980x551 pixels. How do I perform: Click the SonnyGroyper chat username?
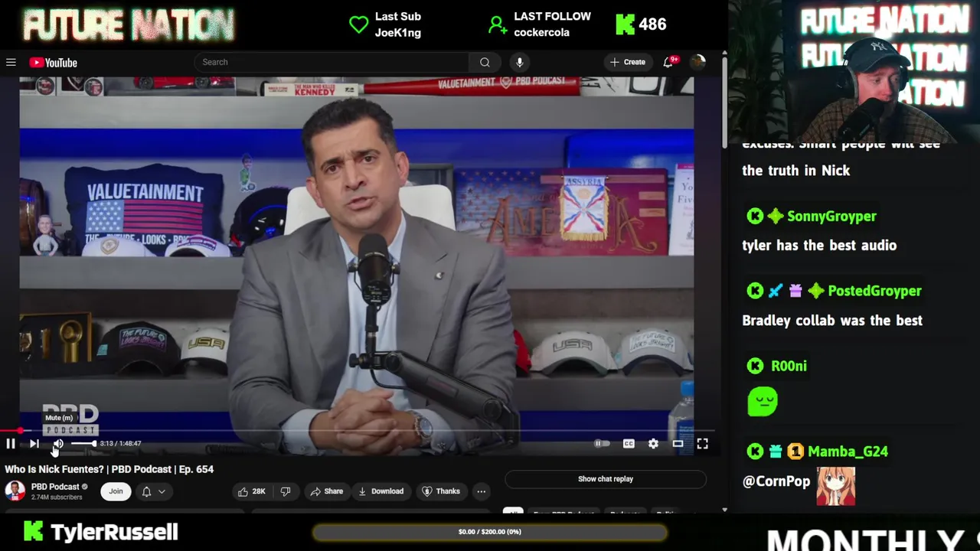831,216
